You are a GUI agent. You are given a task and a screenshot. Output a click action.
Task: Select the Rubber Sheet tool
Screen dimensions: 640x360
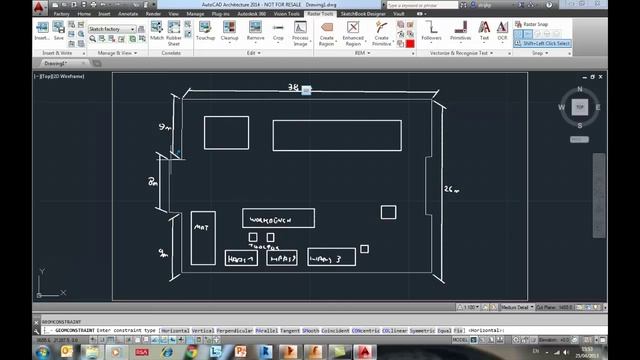pyautogui.click(x=173, y=33)
